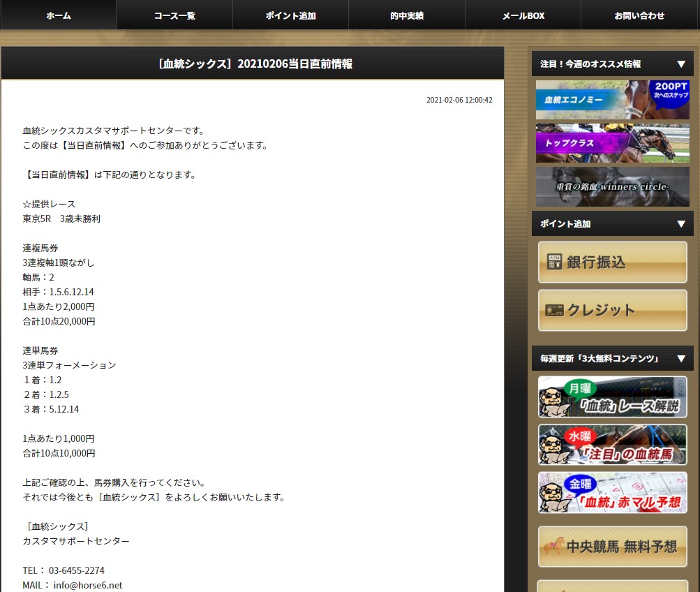The image size is (700, 592).
Task: Click the 水曜 red badge icon
Action: click(x=580, y=436)
